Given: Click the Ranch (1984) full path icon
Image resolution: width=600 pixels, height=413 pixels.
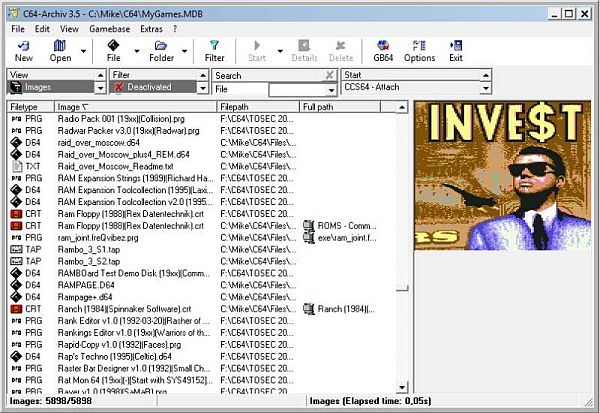Looking at the screenshot, I should pos(308,309).
